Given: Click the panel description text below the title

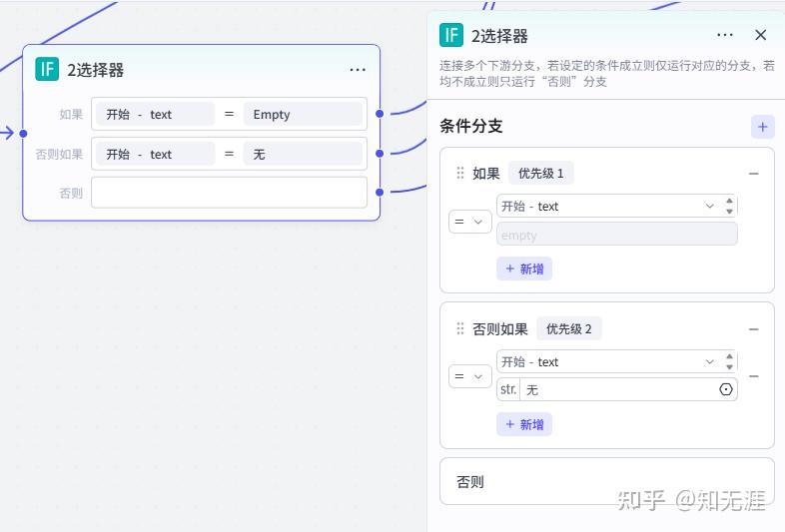Looking at the screenshot, I should [607, 74].
